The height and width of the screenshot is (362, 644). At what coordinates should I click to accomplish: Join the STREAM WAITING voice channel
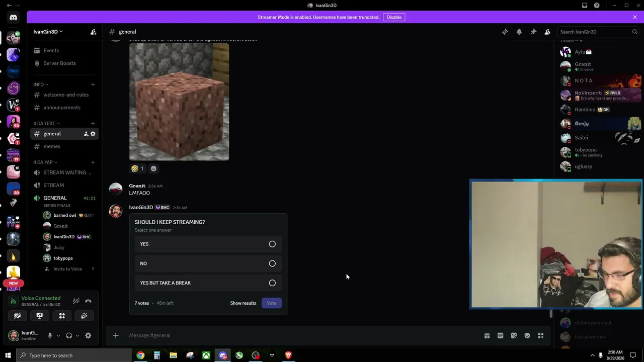click(64, 172)
